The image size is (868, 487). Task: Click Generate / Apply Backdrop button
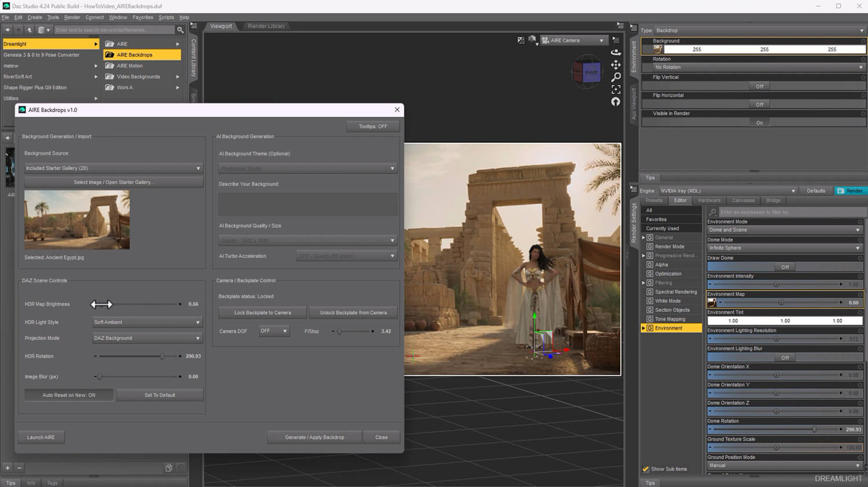(314, 437)
